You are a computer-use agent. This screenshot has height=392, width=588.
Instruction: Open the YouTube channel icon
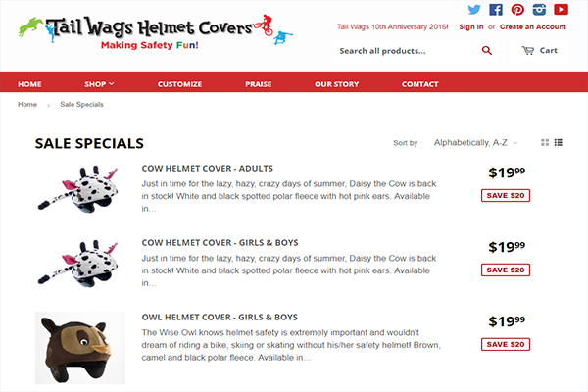(561, 10)
